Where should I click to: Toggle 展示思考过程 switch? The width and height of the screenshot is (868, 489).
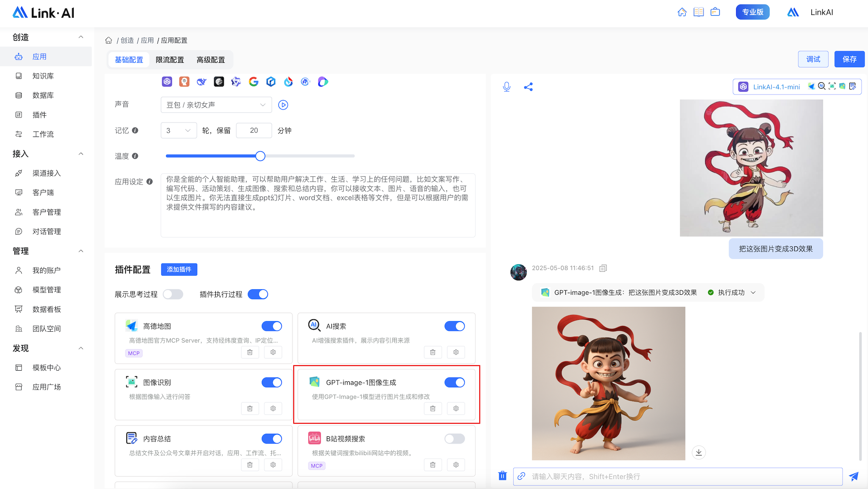(173, 294)
